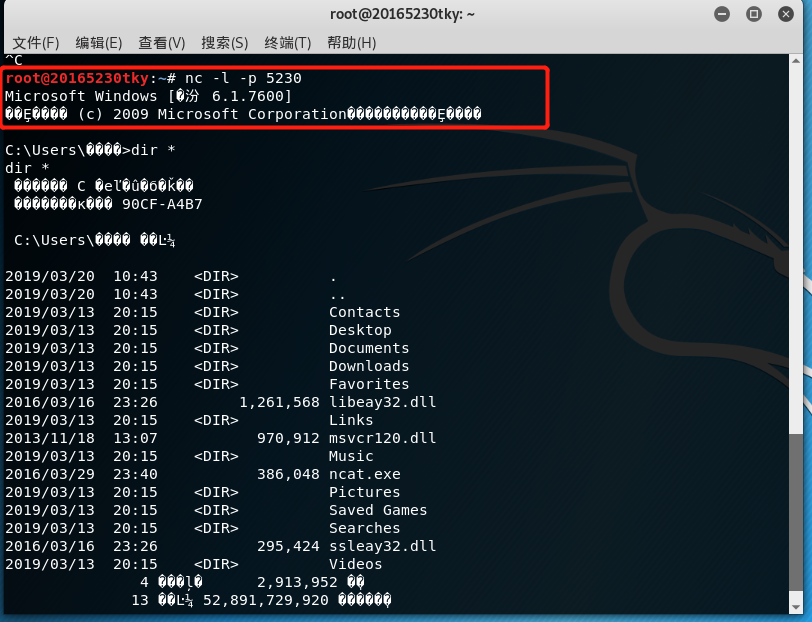
Task: Open the 帮助(H) menu
Action: 351,42
